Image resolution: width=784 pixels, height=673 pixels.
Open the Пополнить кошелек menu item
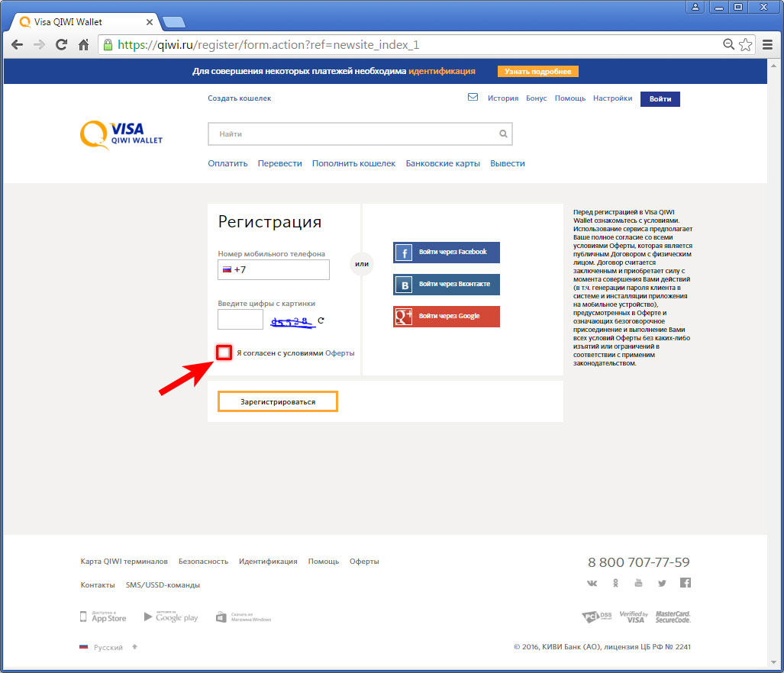(353, 163)
